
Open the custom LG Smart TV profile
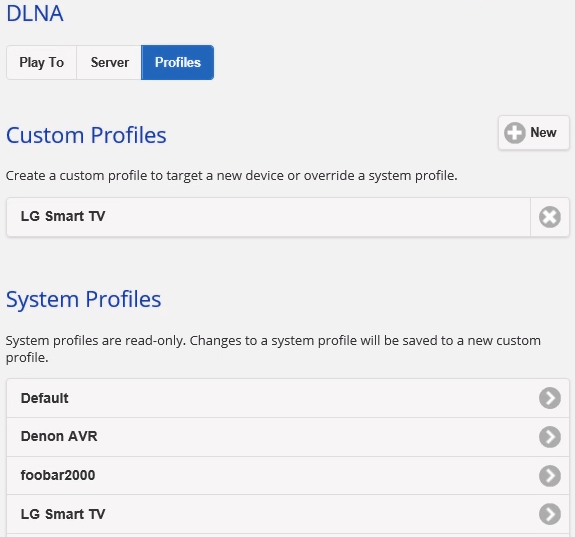[x=268, y=217]
